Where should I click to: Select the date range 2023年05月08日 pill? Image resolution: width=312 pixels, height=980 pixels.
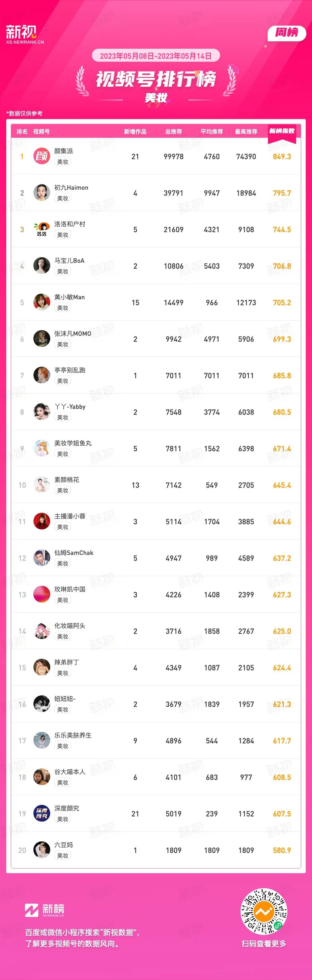click(x=156, y=56)
